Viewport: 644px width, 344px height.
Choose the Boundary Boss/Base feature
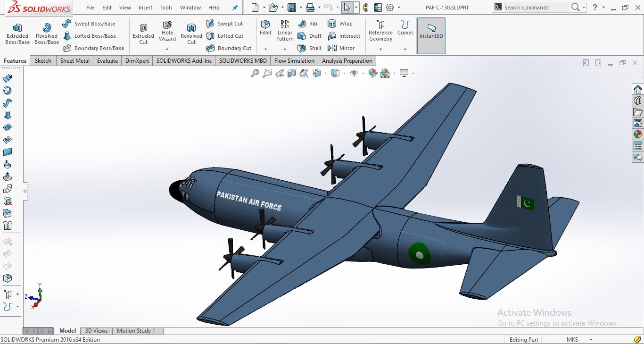click(93, 48)
